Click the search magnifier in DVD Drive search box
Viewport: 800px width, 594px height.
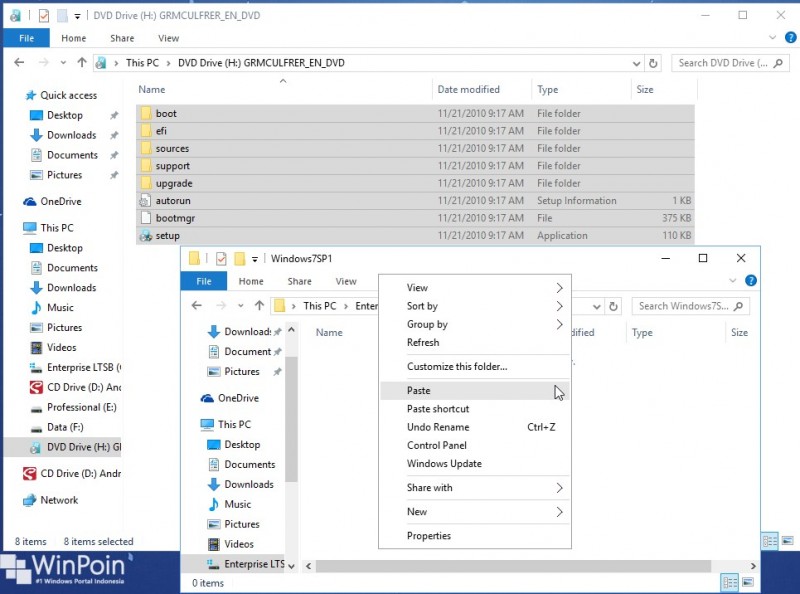tap(778, 63)
